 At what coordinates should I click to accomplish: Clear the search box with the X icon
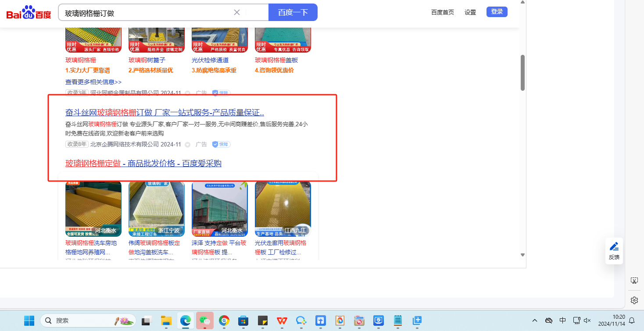pos(237,12)
